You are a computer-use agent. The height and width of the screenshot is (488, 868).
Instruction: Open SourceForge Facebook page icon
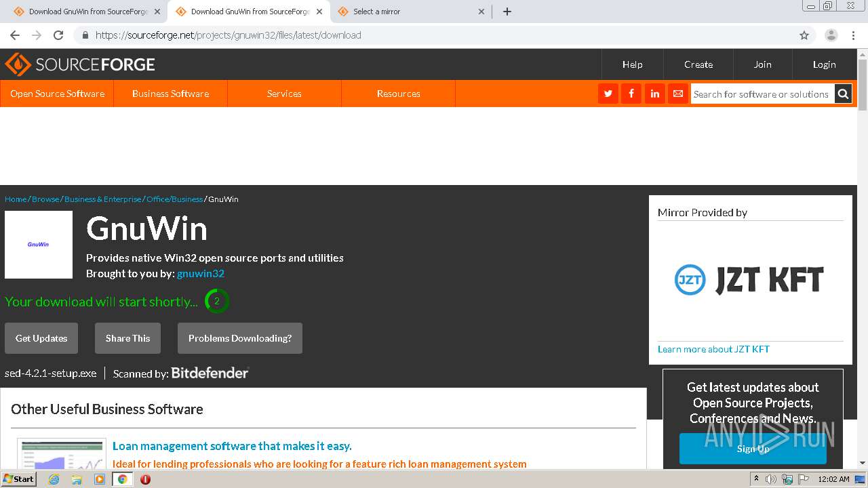[631, 94]
